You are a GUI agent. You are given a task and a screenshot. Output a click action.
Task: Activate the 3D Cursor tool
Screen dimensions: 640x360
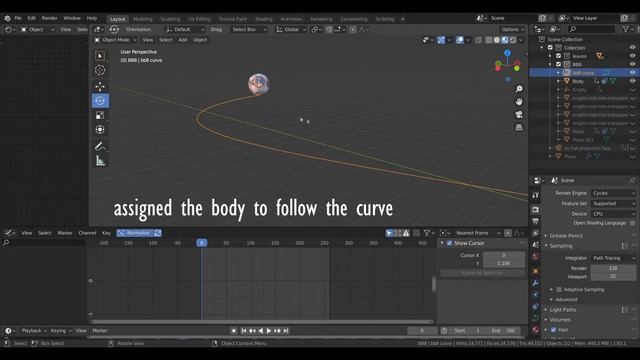point(100,70)
